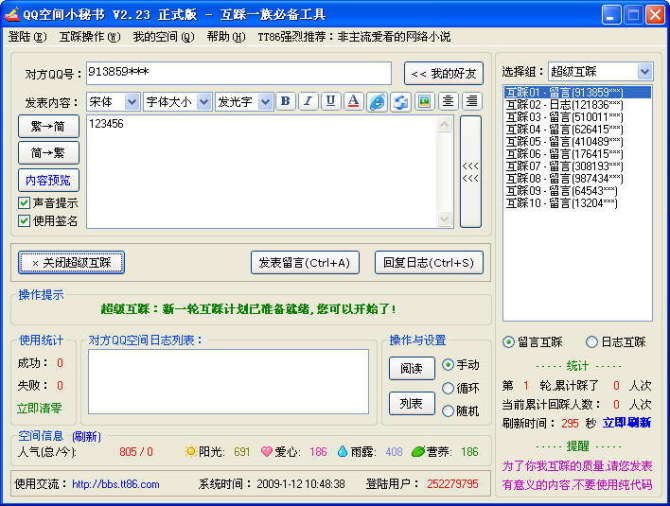Open the 宋体 font dropdown

(x=132, y=102)
